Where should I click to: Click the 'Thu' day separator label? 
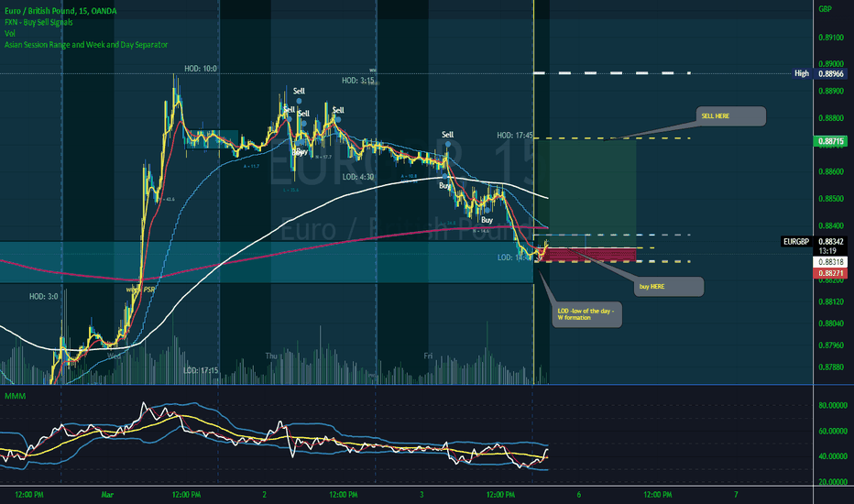[x=271, y=356]
